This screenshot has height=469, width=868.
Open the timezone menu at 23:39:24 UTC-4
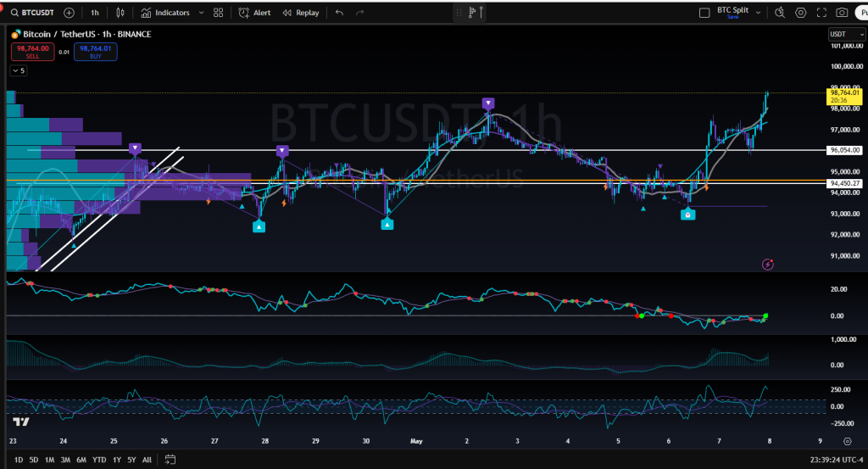[x=837, y=460]
